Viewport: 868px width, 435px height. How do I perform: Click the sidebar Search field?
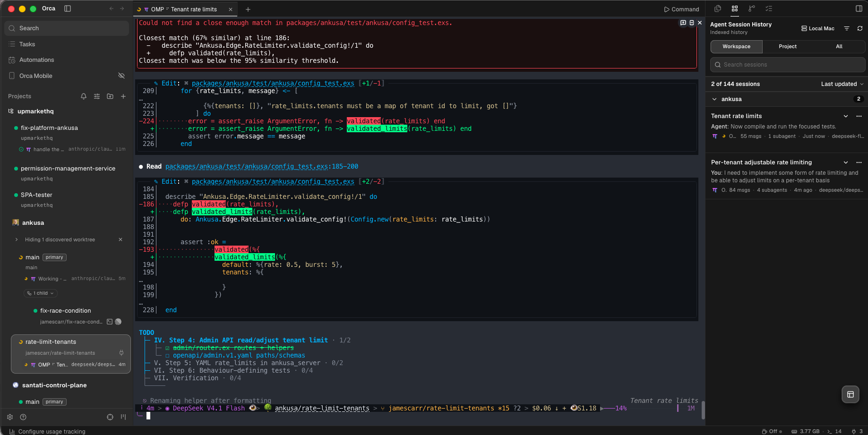67,28
